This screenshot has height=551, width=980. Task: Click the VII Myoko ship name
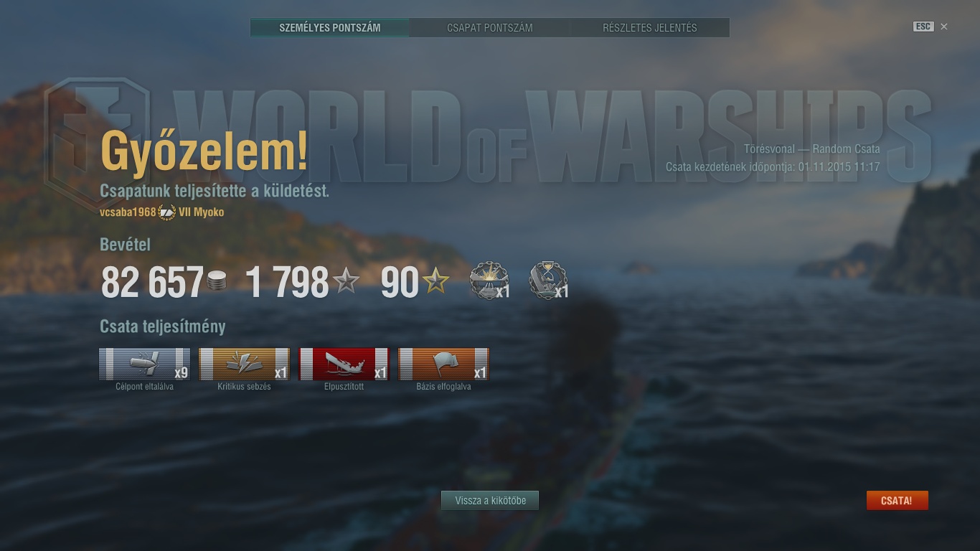coord(202,212)
